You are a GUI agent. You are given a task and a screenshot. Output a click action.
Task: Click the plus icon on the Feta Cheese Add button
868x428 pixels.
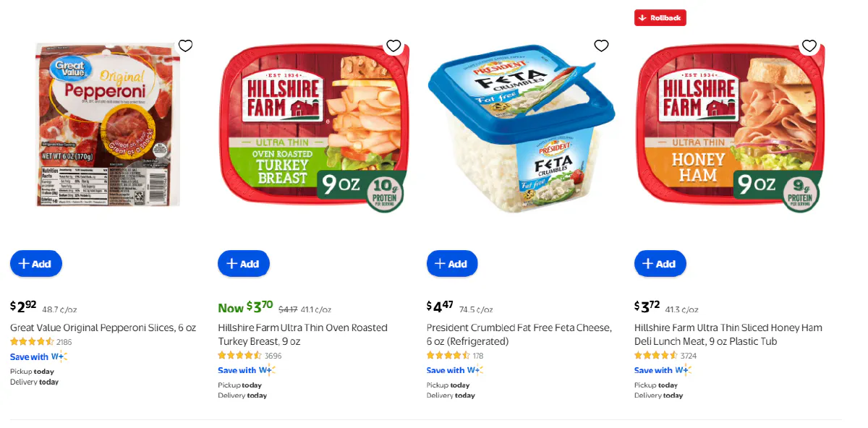pyautogui.click(x=440, y=263)
